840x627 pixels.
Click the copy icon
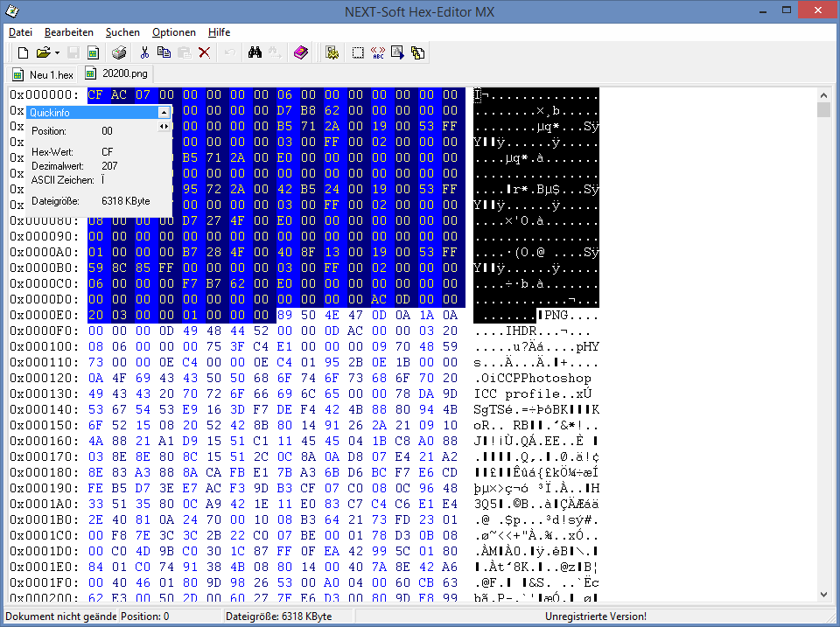coord(164,52)
